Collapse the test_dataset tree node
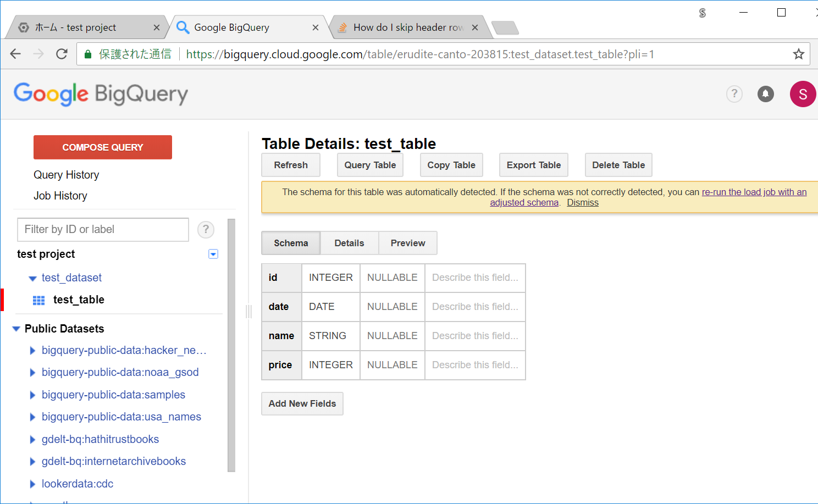 click(x=32, y=278)
